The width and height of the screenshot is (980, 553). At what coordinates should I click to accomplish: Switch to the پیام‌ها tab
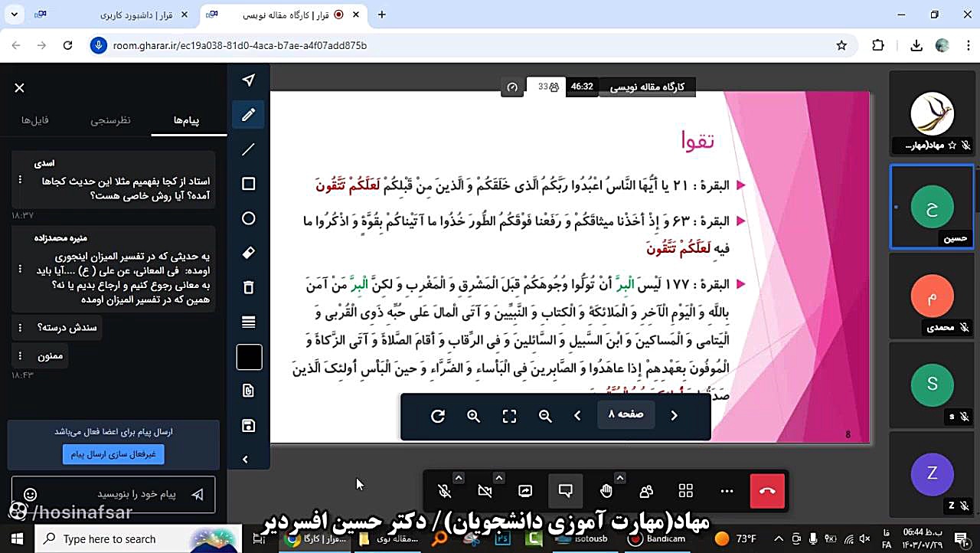click(x=187, y=120)
